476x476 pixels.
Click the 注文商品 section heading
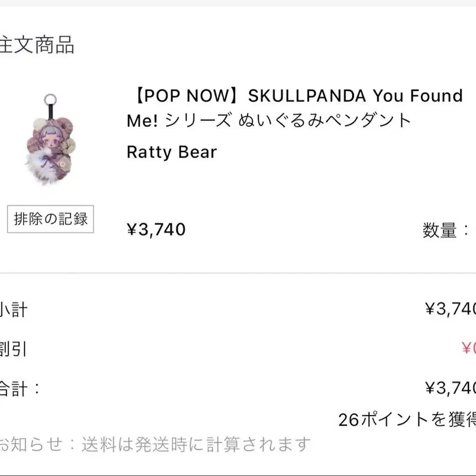[x=36, y=45]
